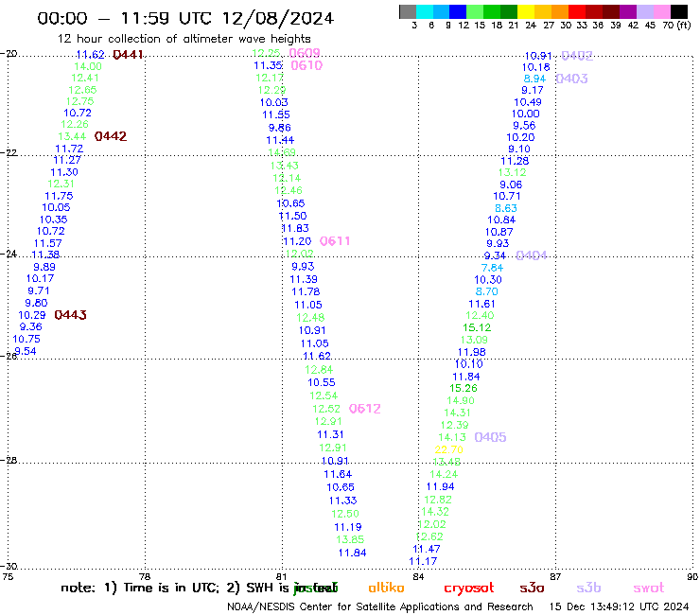Click the 14.13 value beside 0405
700x615 pixels.
click(452, 437)
